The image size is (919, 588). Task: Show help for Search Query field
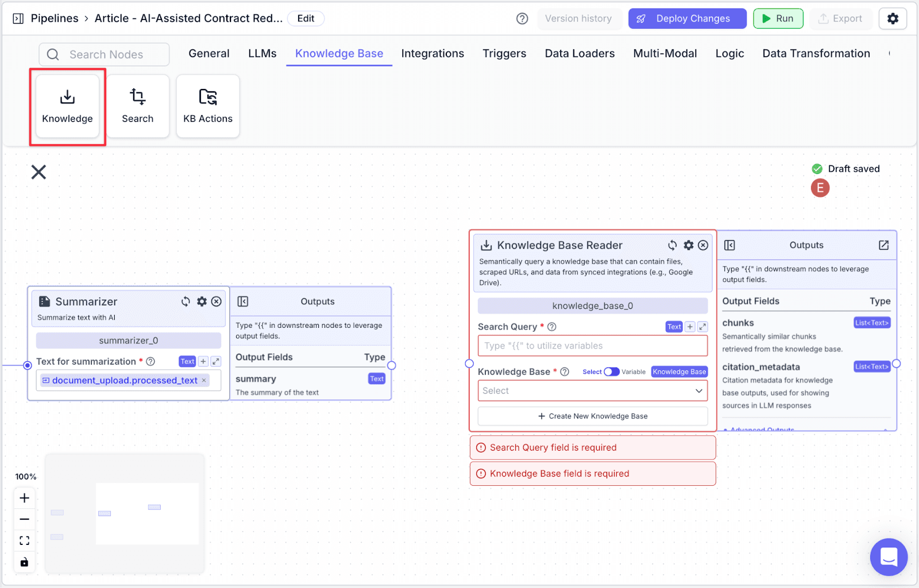click(x=552, y=327)
